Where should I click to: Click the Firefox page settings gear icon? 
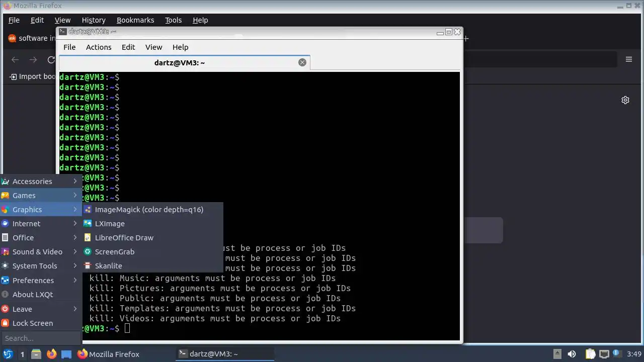[x=625, y=100]
